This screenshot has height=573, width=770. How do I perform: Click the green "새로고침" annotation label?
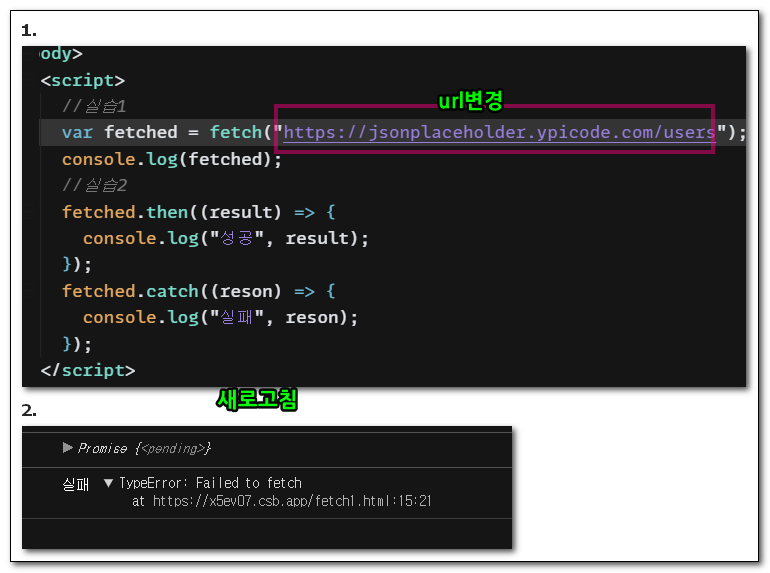point(257,400)
